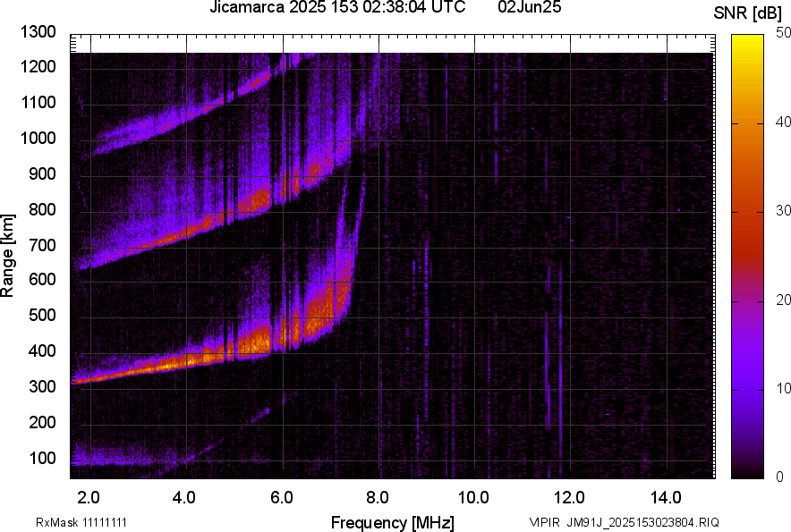Viewport: 791px width, 532px height.
Task: Click the range tick label '800'
Action: (x=42, y=209)
